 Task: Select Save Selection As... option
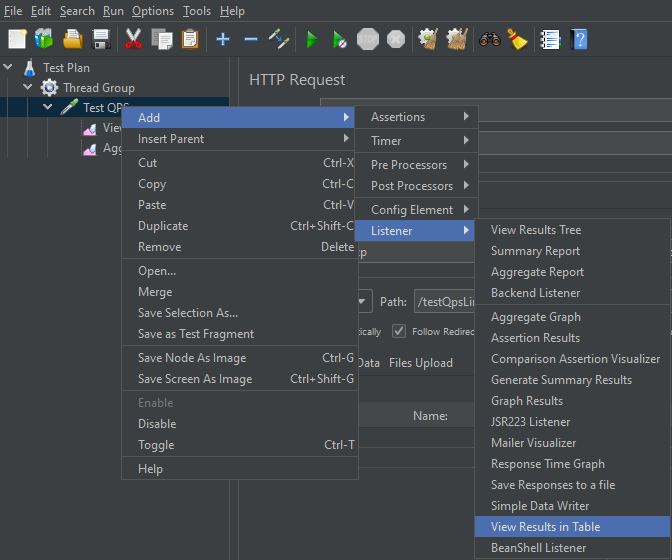240,313
